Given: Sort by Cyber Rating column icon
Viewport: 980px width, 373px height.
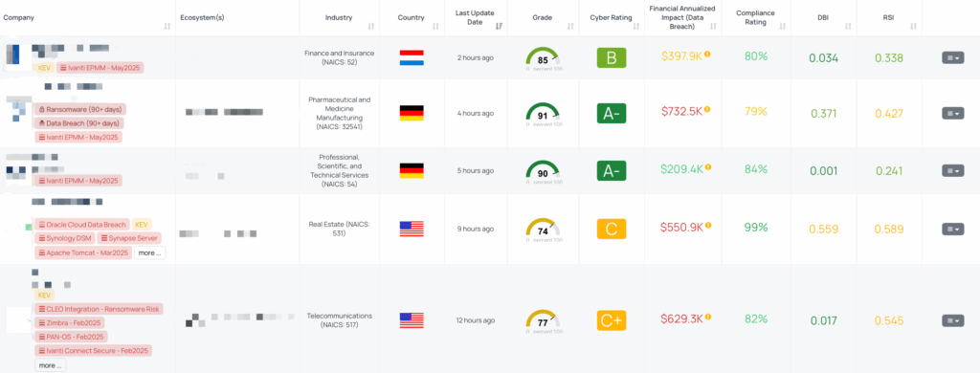Looking at the screenshot, I should click(635, 26).
